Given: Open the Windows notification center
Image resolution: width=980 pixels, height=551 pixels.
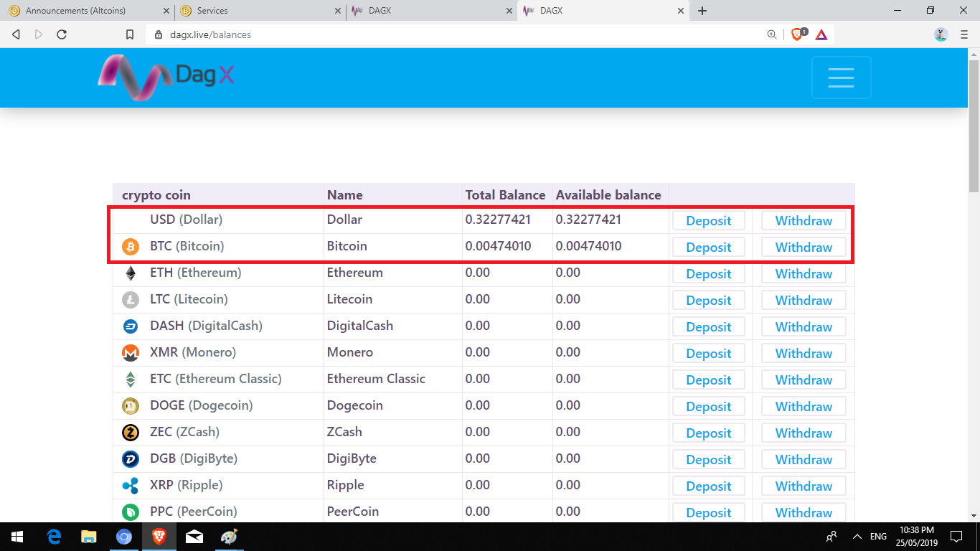Looking at the screenshot, I should [956, 537].
